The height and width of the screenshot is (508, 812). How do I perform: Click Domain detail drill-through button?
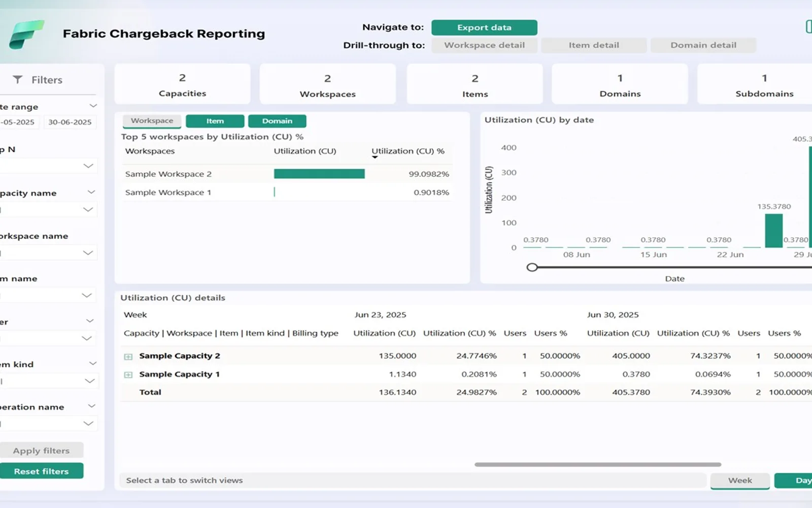703,45
